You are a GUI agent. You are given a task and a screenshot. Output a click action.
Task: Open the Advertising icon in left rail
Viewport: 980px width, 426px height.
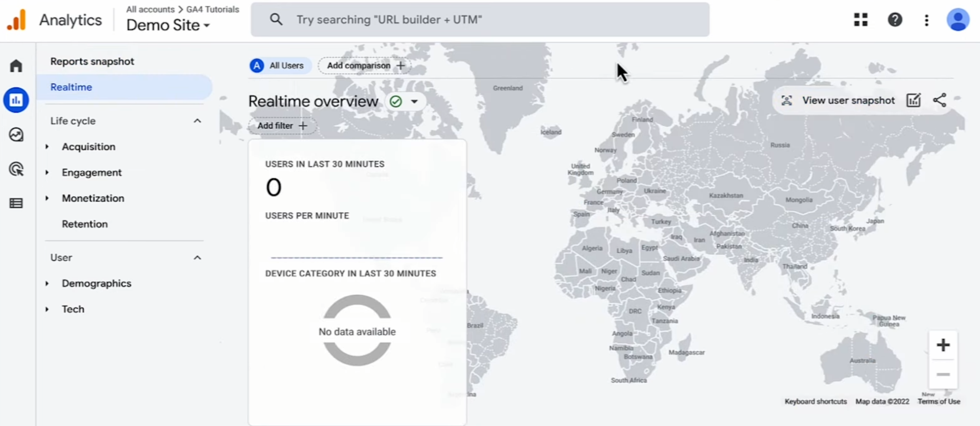coord(16,169)
